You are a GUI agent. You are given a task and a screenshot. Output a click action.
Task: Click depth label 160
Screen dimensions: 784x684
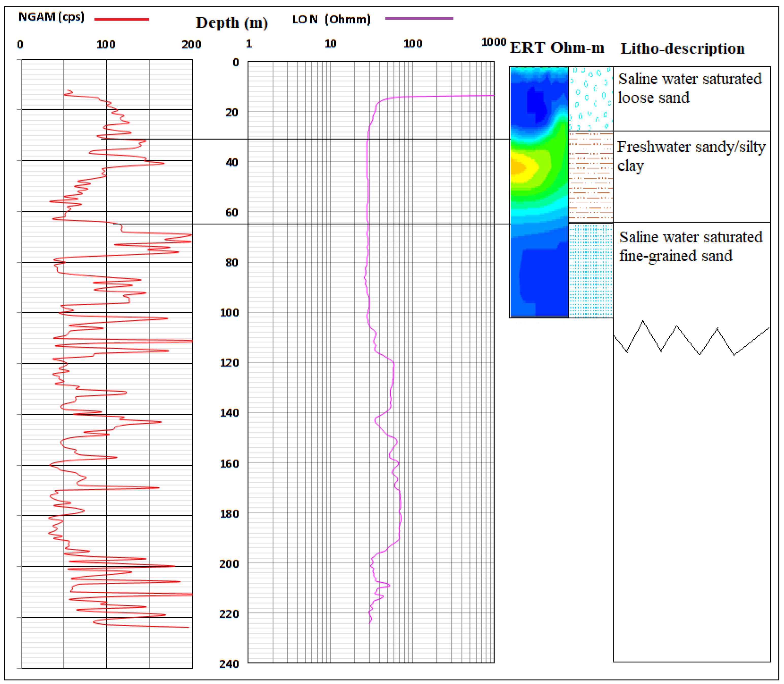point(229,463)
